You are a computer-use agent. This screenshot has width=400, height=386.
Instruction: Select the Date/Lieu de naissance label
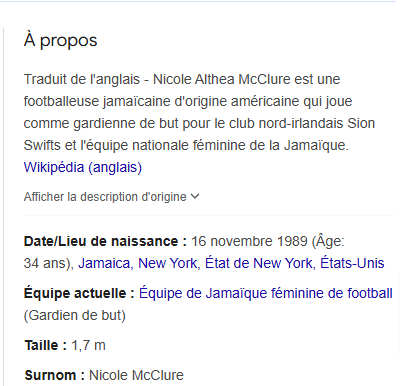tap(105, 241)
